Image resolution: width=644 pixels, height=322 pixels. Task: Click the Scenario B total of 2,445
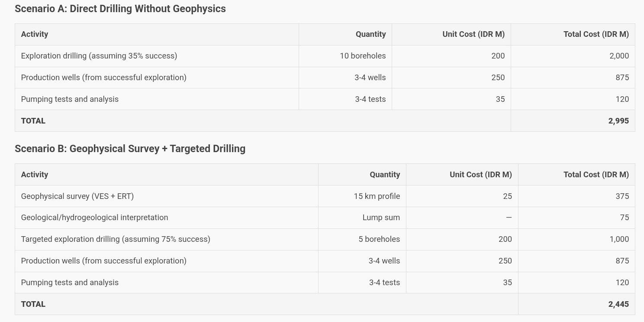click(618, 304)
